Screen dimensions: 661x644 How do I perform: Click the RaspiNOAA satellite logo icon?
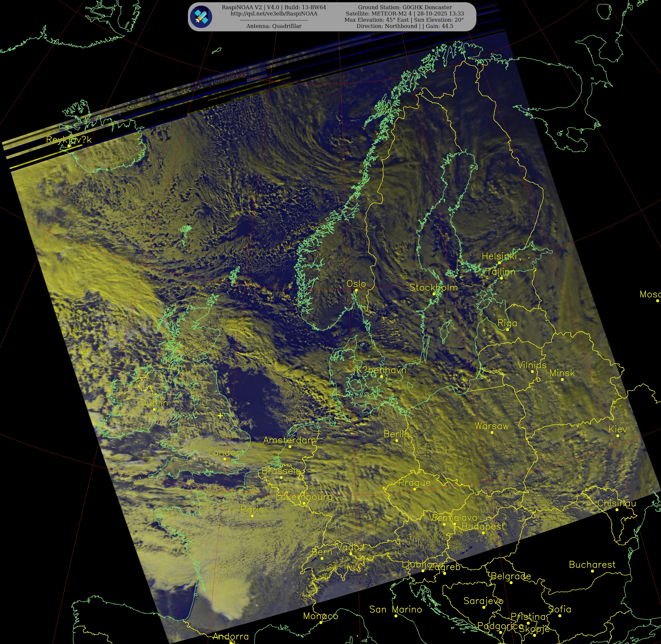[x=201, y=17]
